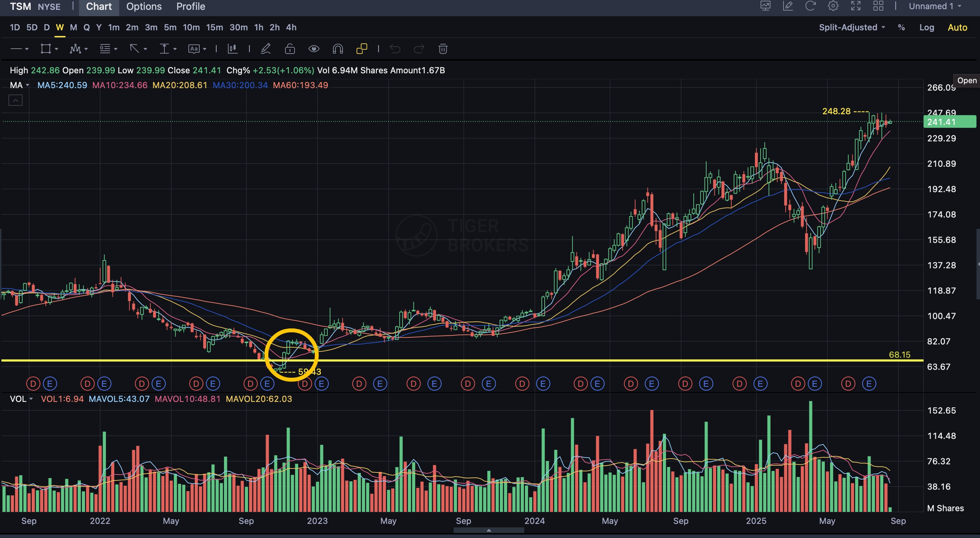Switch to the Profile tab

pos(190,6)
